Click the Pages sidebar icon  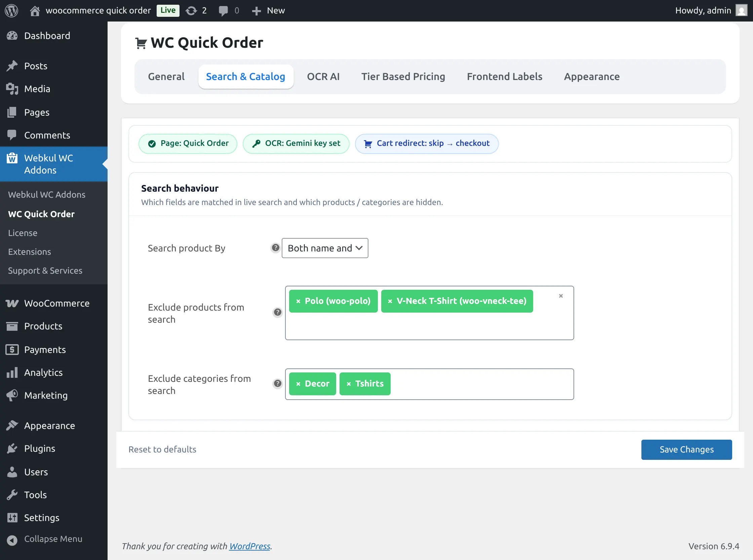[12, 112]
